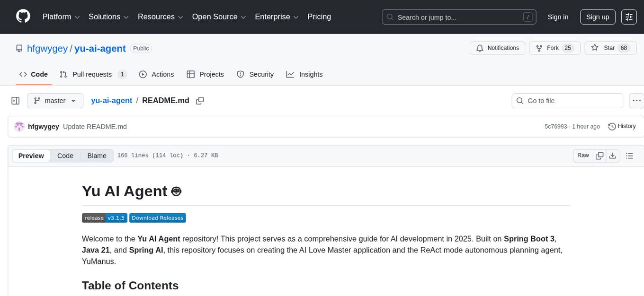644x296 pixels.
Task: Focus the Go to file search field
Action: (x=567, y=101)
